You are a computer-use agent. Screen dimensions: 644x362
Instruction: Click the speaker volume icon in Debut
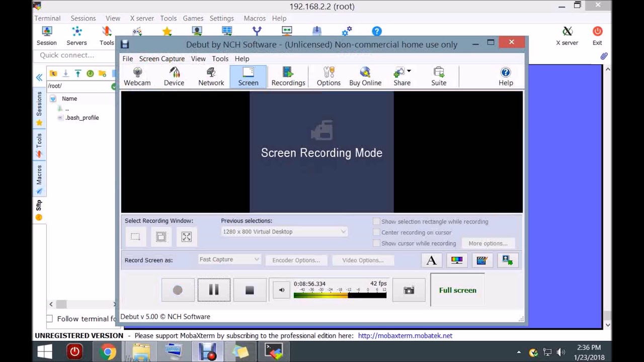(282, 290)
